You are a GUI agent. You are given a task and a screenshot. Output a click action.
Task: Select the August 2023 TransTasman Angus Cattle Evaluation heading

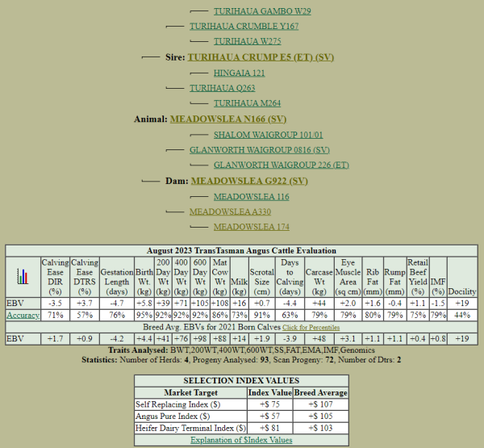[x=241, y=250]
